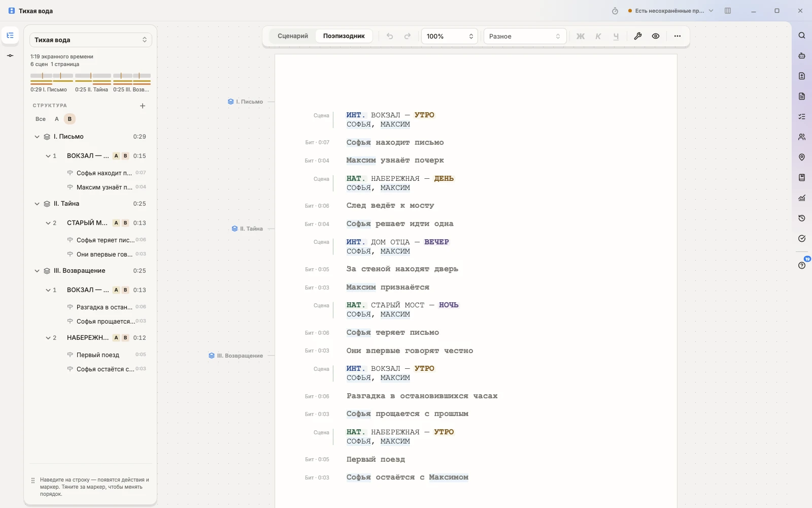Screen dimensions: 812x508
Task: Collapse act I. Письмо in structure tree
Action: click(x=37, y=137)
